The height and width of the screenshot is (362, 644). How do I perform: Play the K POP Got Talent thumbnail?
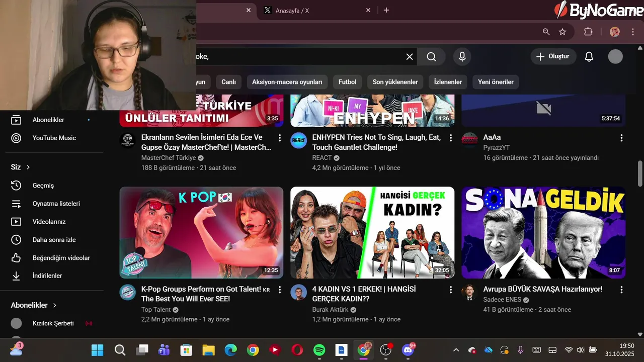click(201, 233)
